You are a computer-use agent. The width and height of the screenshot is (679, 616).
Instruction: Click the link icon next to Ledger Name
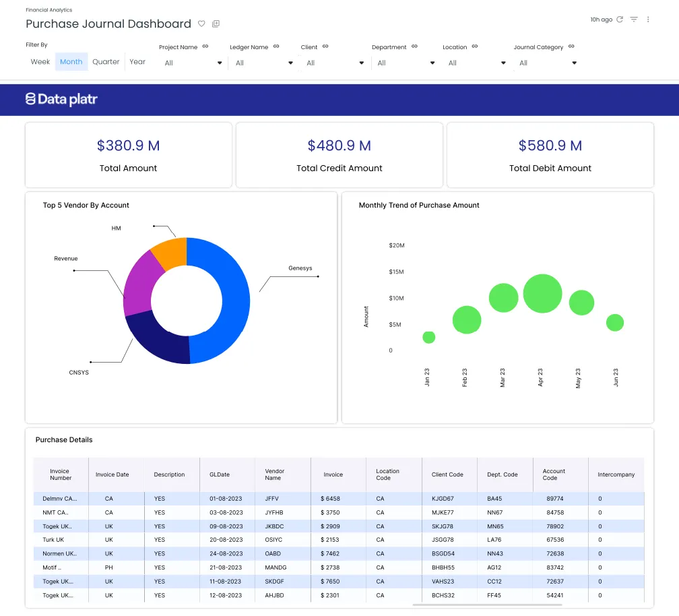[x=276, y=47]
